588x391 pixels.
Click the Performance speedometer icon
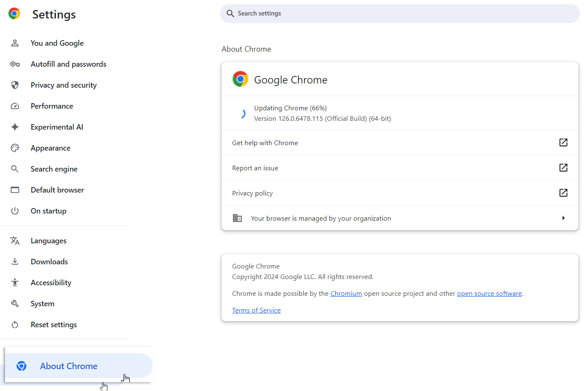coord(15,106)
